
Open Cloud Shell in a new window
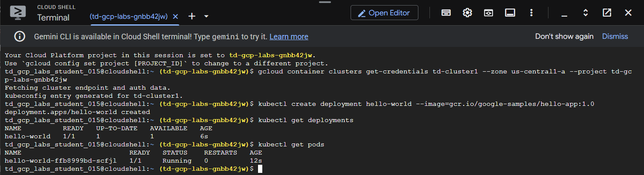[607, 13]
